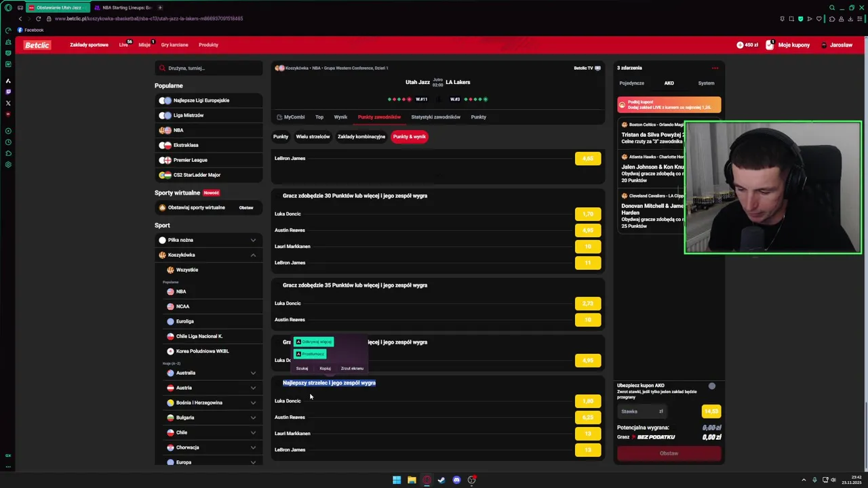The image size is (868, 488).
Task: Click the browser downloads icon
Action: coord(850,18)
